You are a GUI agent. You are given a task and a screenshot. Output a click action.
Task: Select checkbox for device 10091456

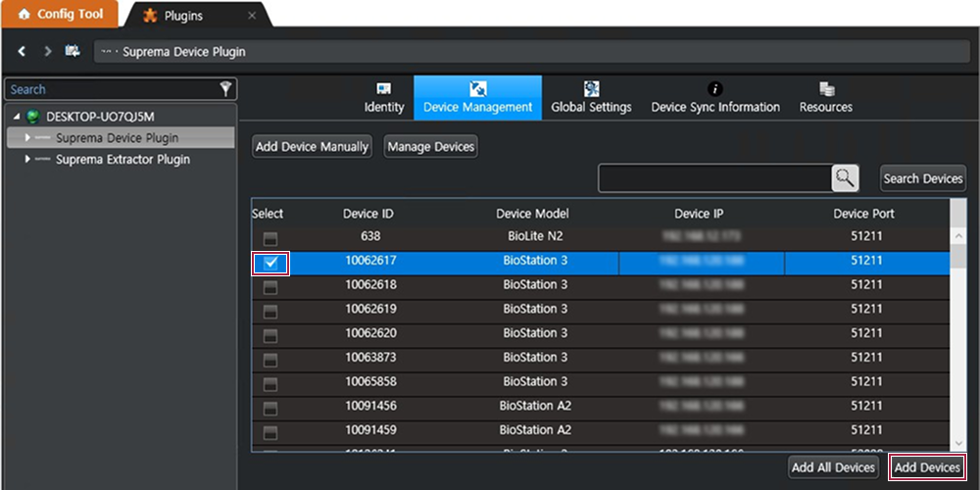coord(270,408)
